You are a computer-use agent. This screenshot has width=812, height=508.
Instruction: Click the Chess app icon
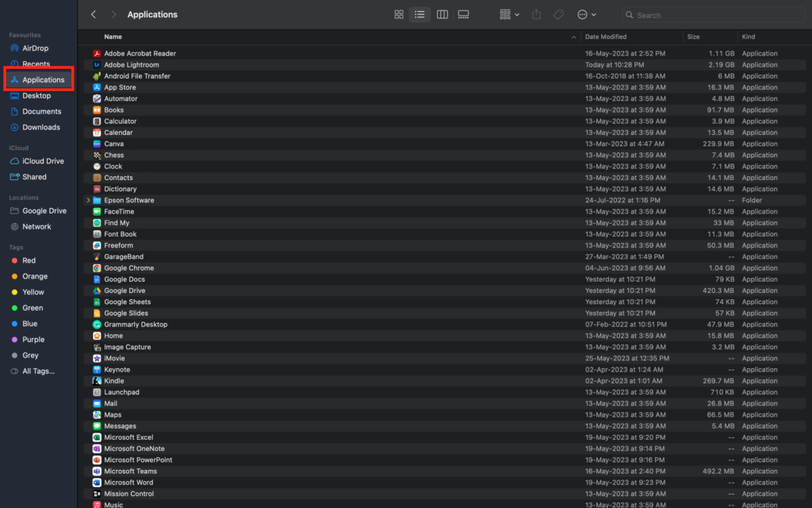pos(97,155)
